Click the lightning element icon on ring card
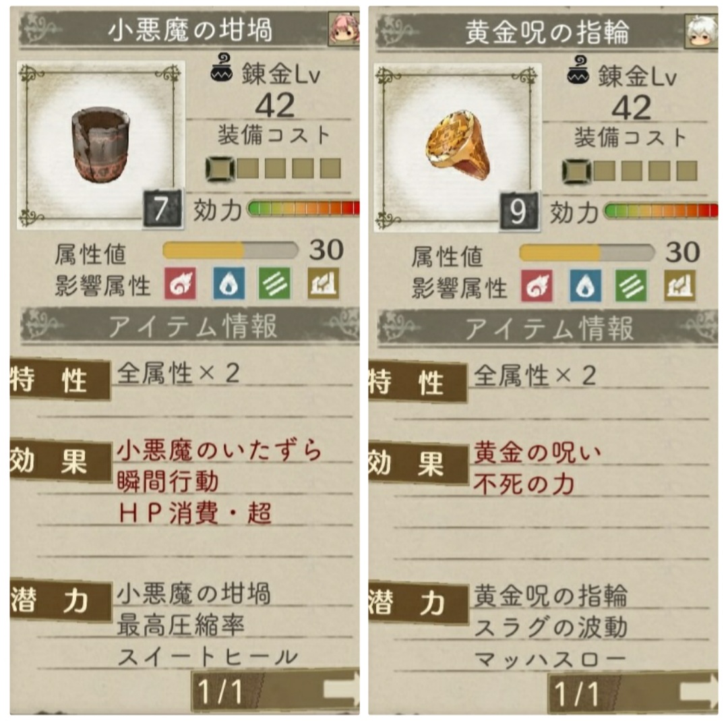The height and width of the screenshot is (721, 728). [679, 286]
